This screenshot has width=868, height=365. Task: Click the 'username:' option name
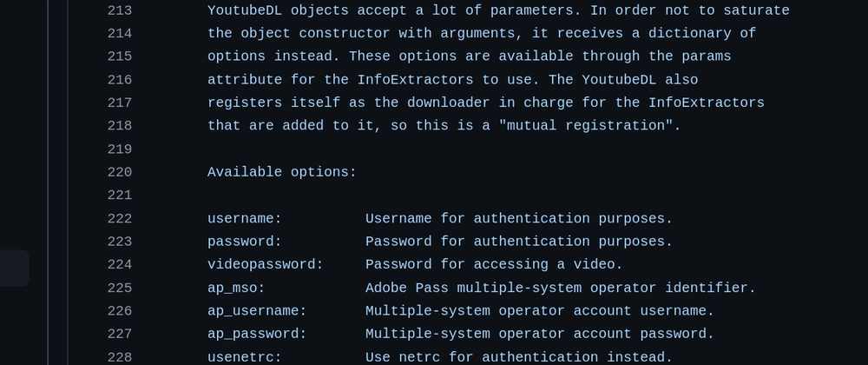(x=245, y=218)
